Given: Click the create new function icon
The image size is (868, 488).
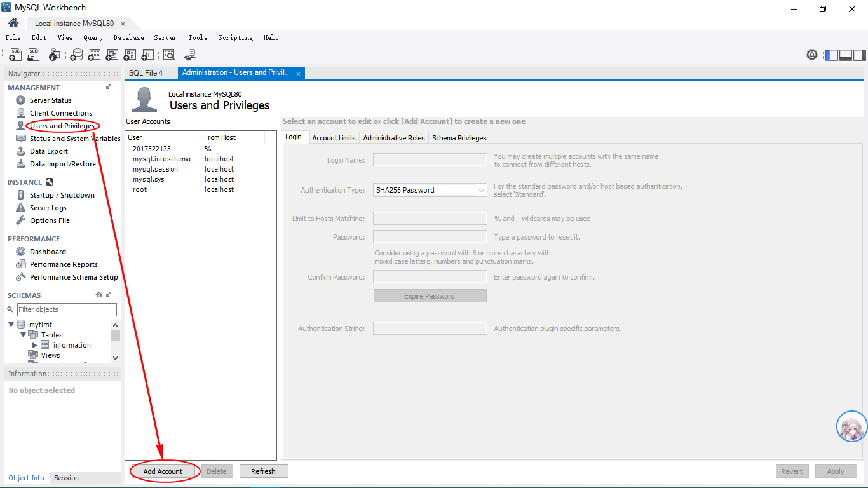Looking at the screenshot, I should point(147,55).
